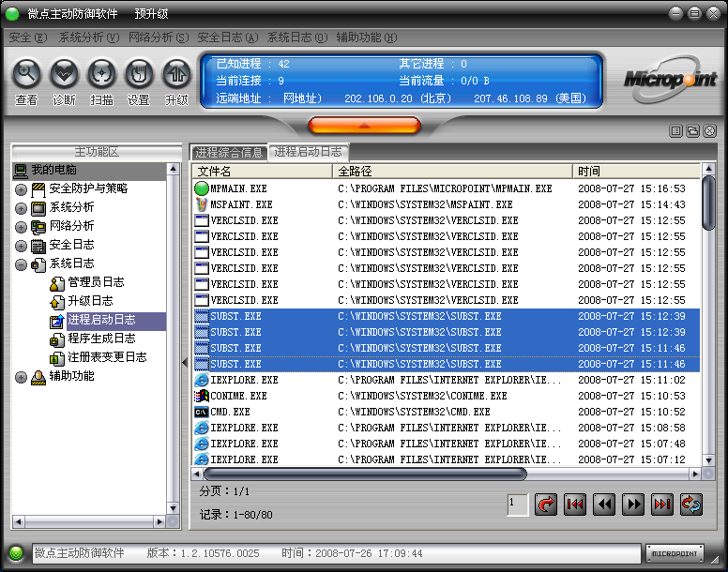Sort by the 时间 column header

click(x=636, y=172)
